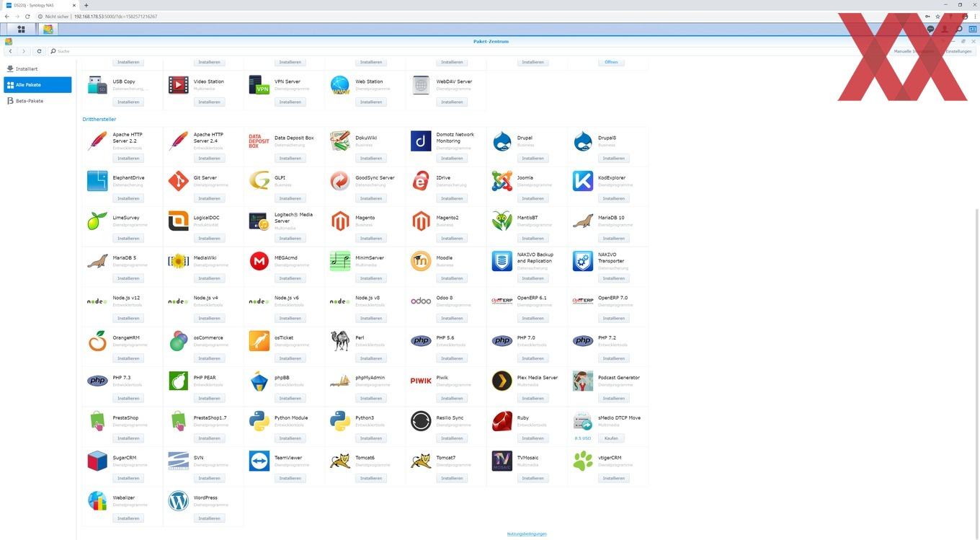This screenshot has height=540, width=980.
Task: Install the WebDAV Server package
Action: point(452,102)
